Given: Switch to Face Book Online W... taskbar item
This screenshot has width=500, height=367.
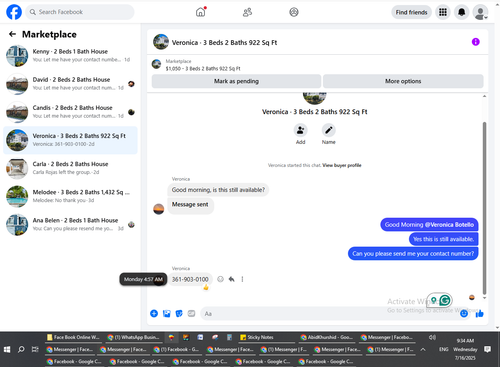Looking at the screenshot, I should (73, 337).
